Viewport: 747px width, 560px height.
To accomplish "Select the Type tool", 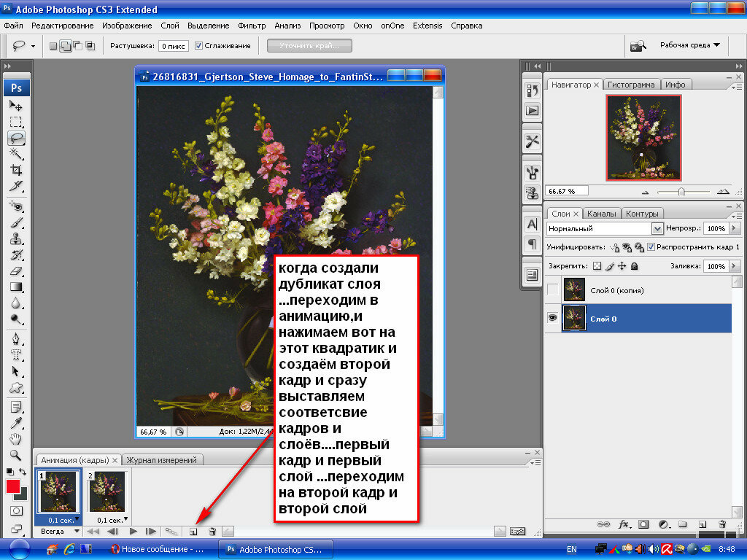I will (x=16, y=355).
